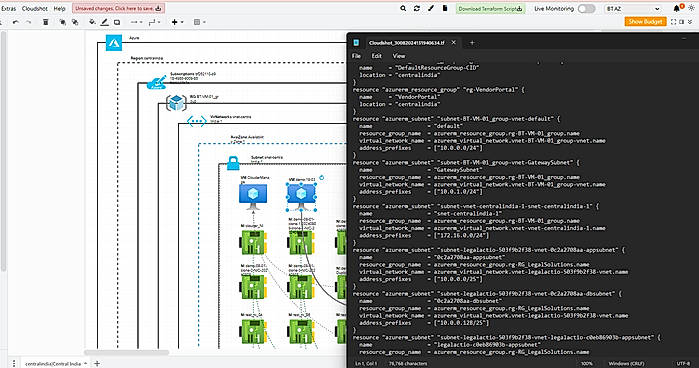699x368 pixels.
Task: Click Windows (CRLF) line ending status
Action: [x=626, y=364]
